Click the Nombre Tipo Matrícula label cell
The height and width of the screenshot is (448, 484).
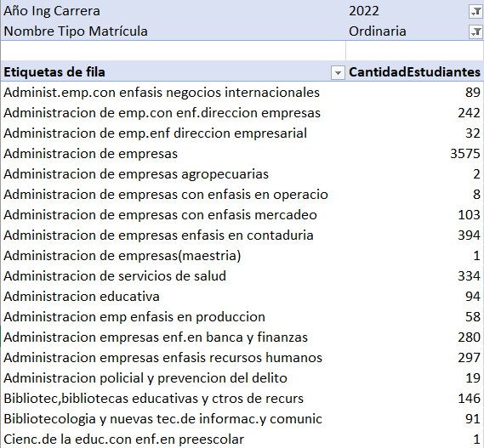174,31
